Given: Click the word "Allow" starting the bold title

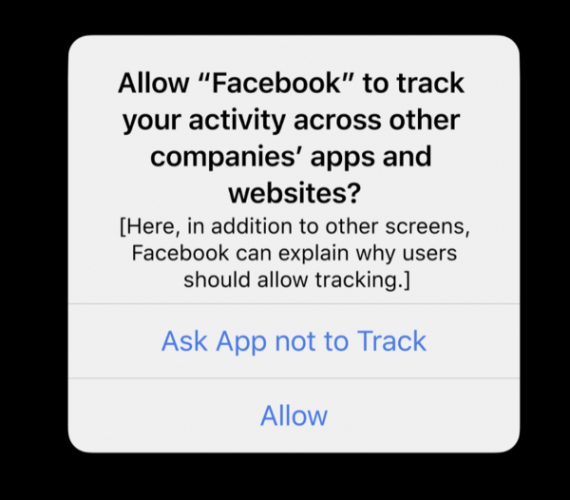Looking at the screenshot, I should (153, 83).
